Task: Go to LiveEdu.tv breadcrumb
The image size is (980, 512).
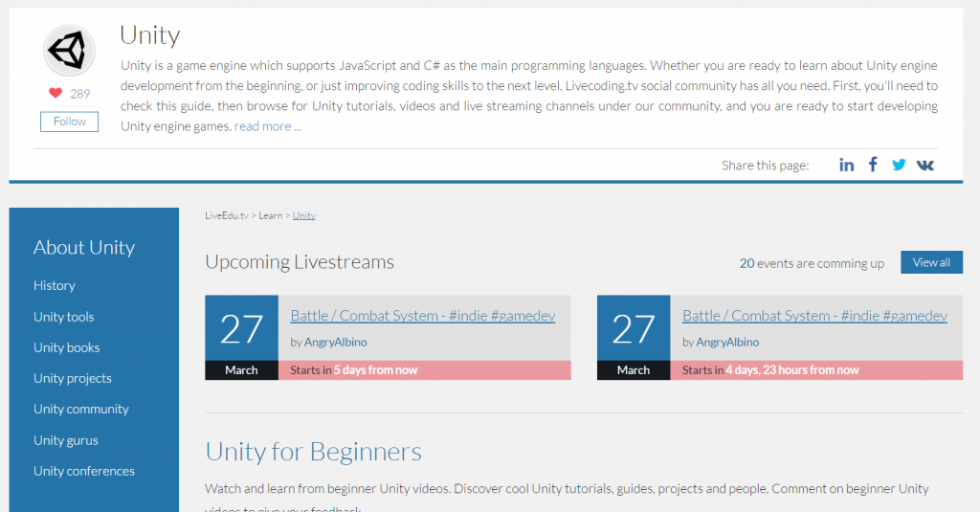Action: pos(226,215)
